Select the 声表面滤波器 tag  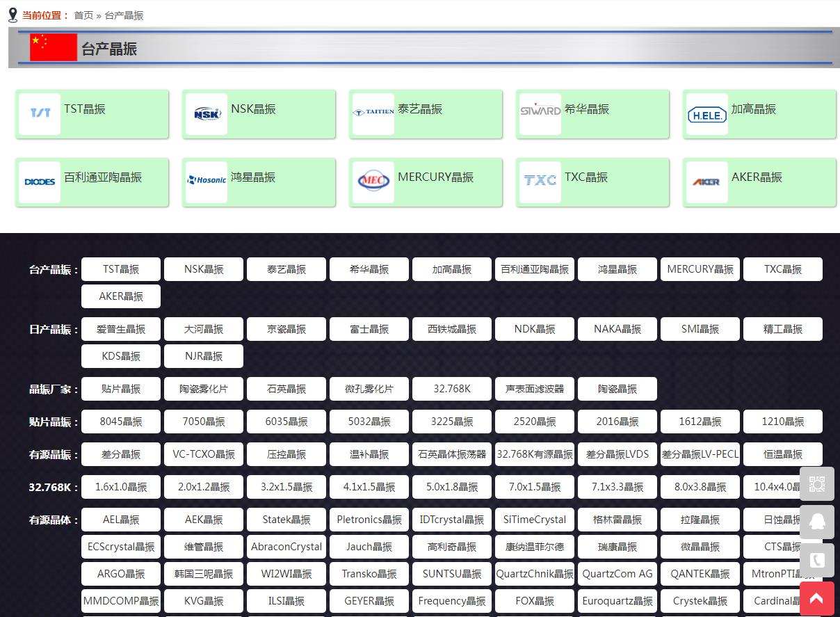(x=535, y=389)
